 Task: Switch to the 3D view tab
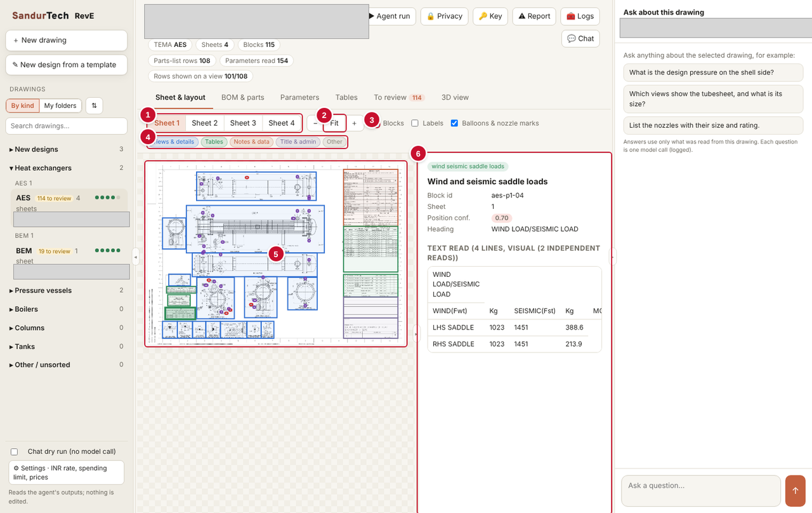pos(455,97)
